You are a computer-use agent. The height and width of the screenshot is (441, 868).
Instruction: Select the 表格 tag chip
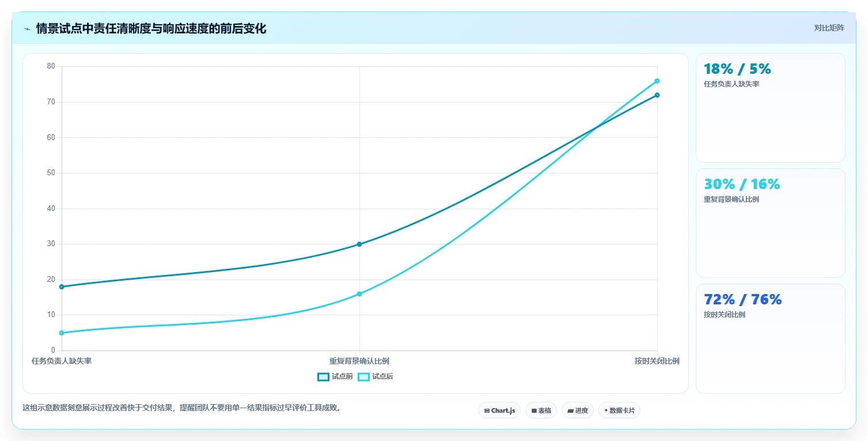[x=541, y=410]
